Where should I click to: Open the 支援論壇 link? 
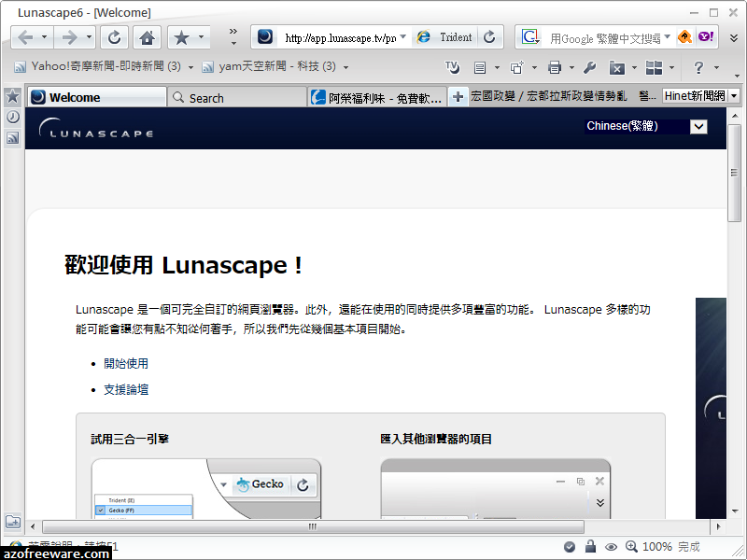click(126, 389)
